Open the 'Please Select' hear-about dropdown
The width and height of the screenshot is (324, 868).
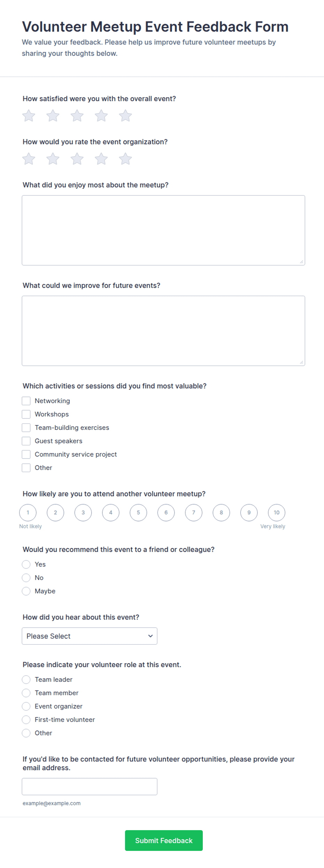coord(90,636)
